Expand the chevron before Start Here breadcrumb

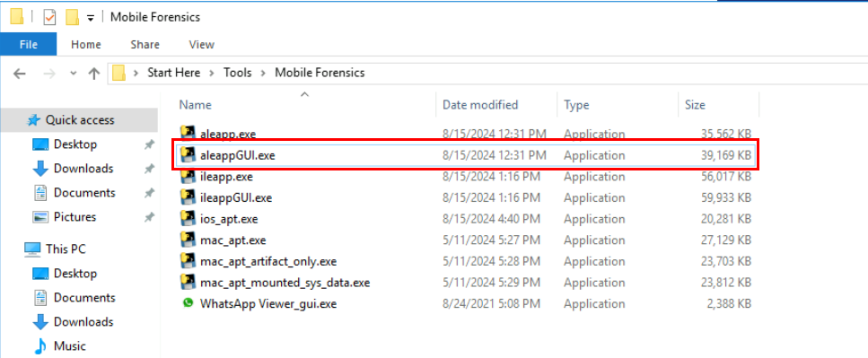tap(136, 73)
